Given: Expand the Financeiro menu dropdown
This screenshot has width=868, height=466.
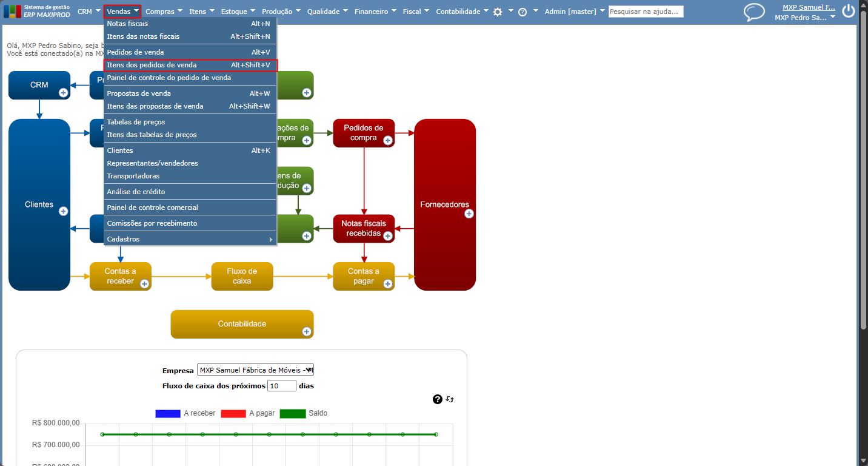Looking at the screenshot, I should [x=375, y=11].
